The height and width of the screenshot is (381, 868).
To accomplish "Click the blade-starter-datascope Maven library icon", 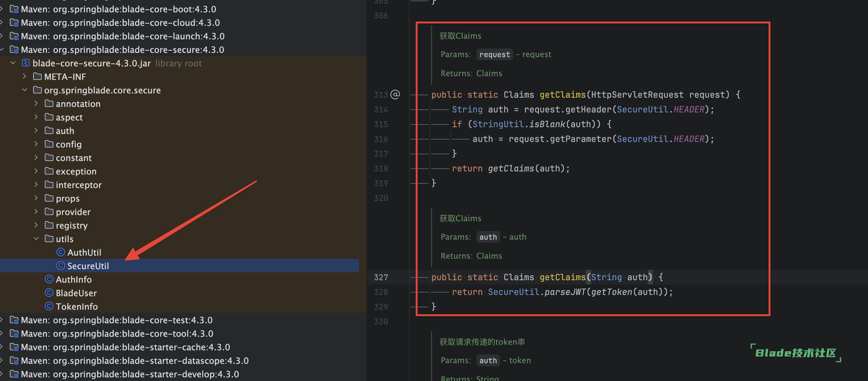I will click(x=14, y=360).
